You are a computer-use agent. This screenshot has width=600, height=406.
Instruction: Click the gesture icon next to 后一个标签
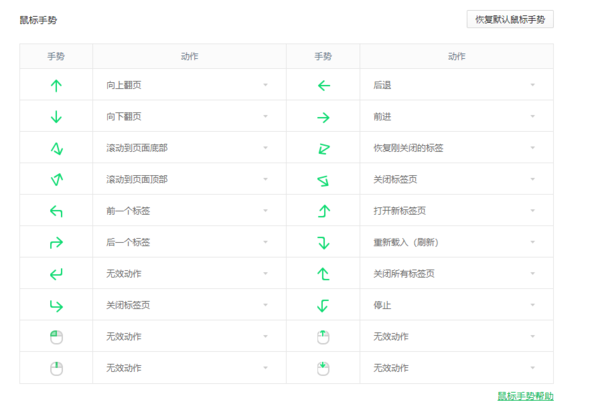(56, 242)
